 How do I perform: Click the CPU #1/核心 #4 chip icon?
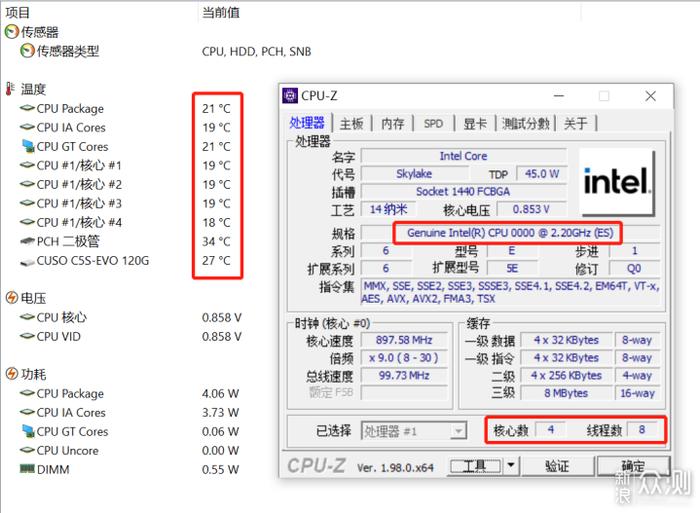tap(27, 222)
